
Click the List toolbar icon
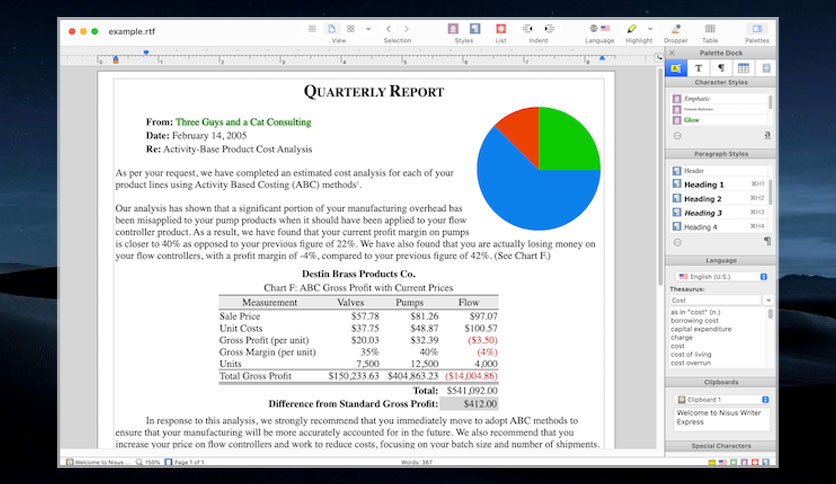(x=501, y=29)
